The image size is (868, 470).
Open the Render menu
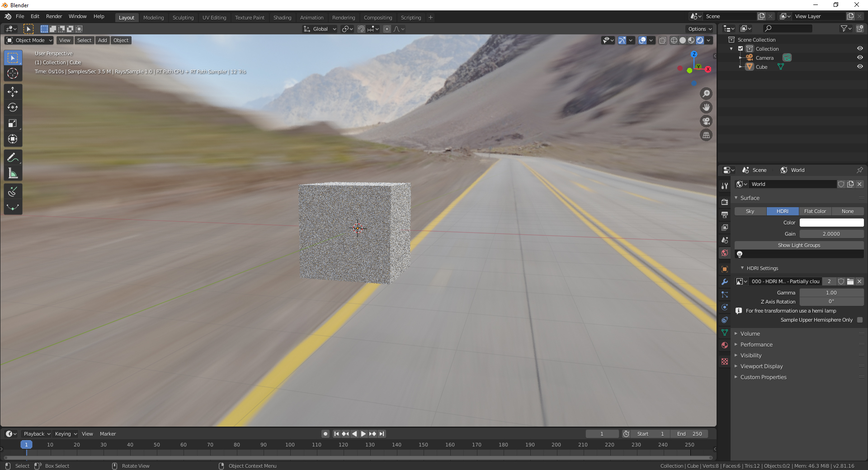point(54,16)
